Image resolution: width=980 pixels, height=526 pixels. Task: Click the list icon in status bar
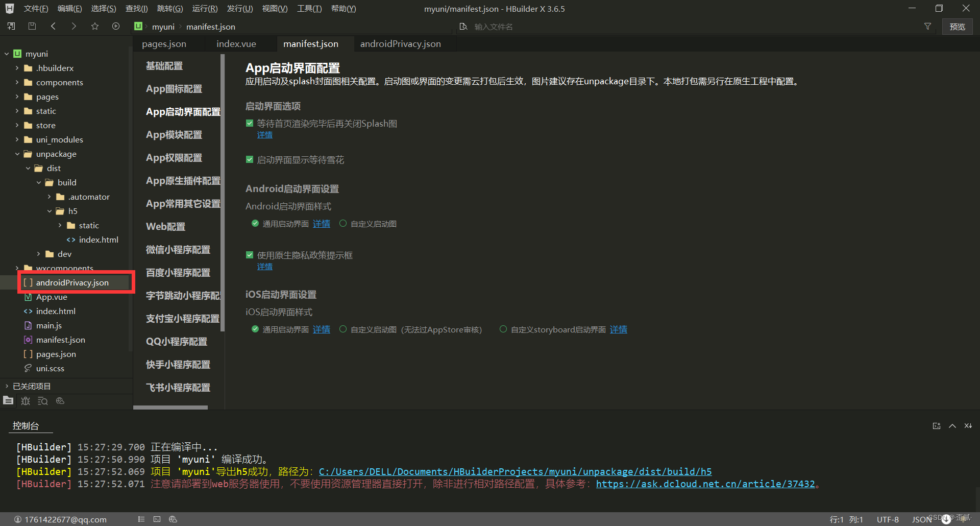coord(141,519)
